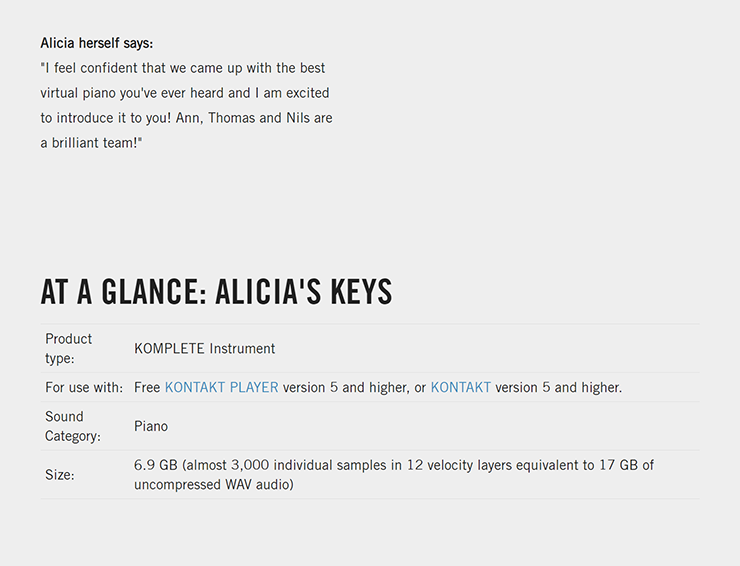
Task: Select the 'For use with:' row label
Action: tap(84, 388)
